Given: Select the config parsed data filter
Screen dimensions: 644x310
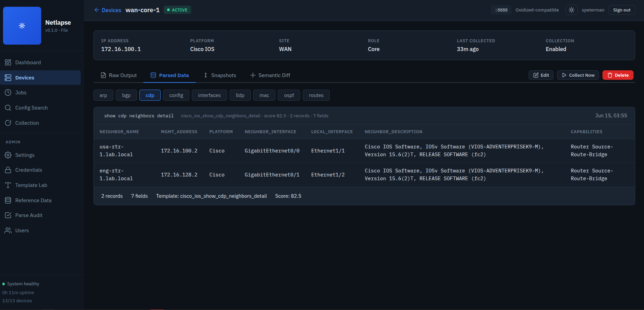Looking at the screenshot, I should (176, 95).
